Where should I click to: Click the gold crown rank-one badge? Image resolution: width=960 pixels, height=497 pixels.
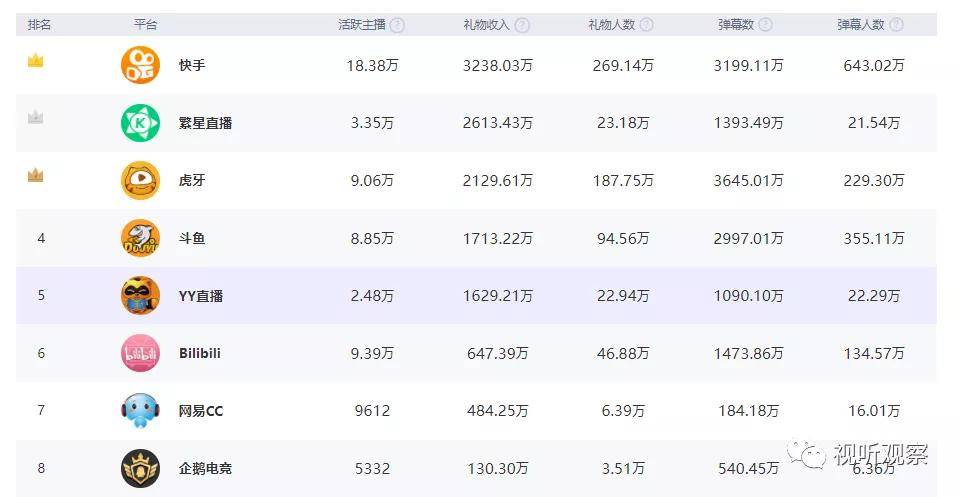pyautogui.click(x=36, y=61)
